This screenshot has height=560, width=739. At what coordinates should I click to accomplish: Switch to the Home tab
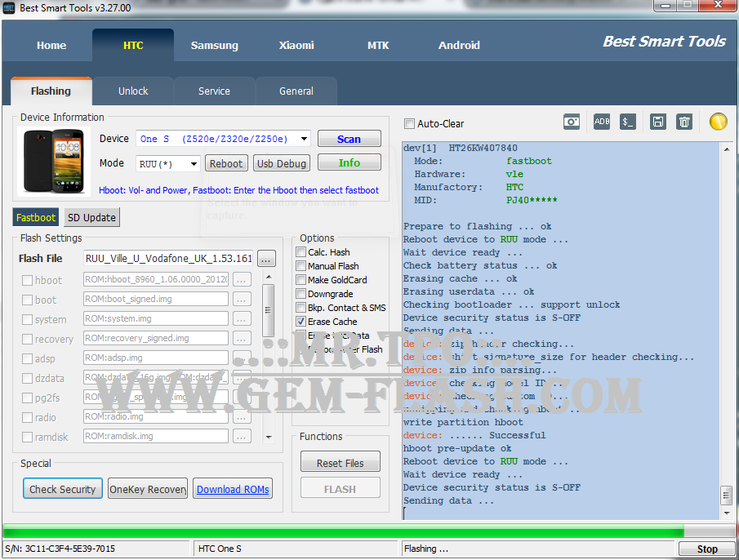51,45
